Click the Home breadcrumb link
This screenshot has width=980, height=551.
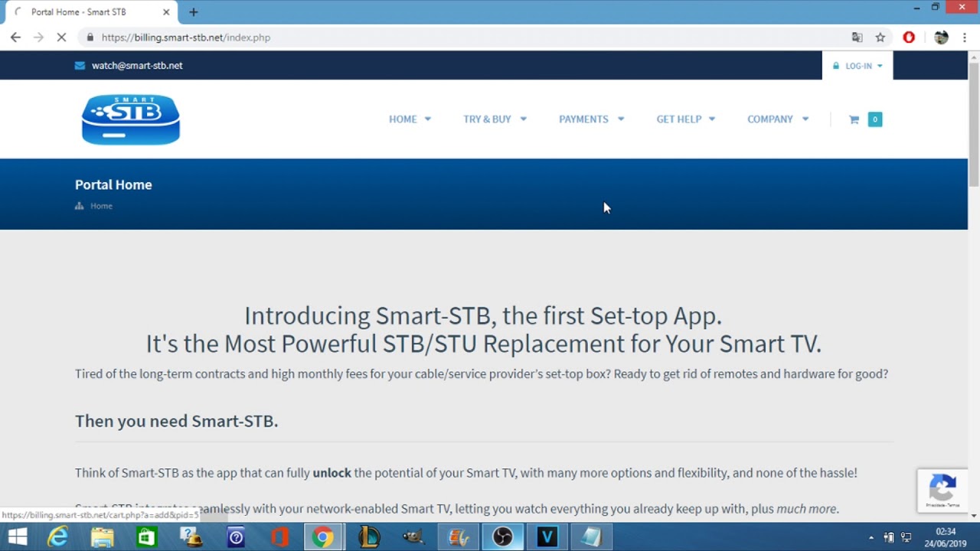tap(101, 206)
